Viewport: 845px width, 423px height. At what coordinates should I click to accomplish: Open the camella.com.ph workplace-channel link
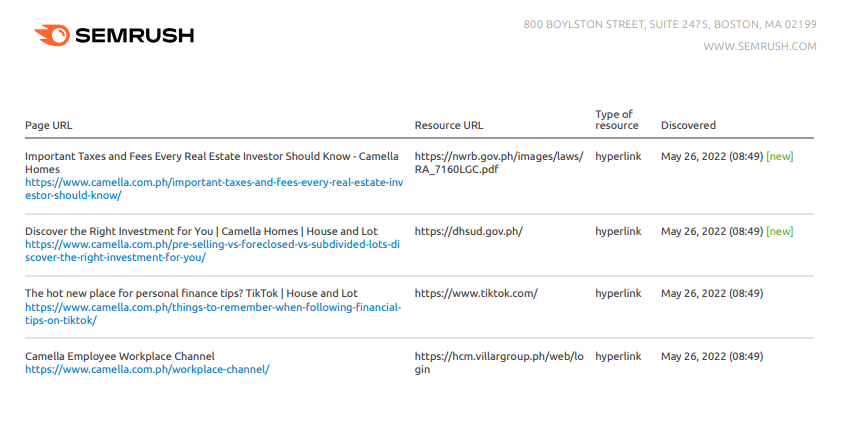click(x=147, y=370)
